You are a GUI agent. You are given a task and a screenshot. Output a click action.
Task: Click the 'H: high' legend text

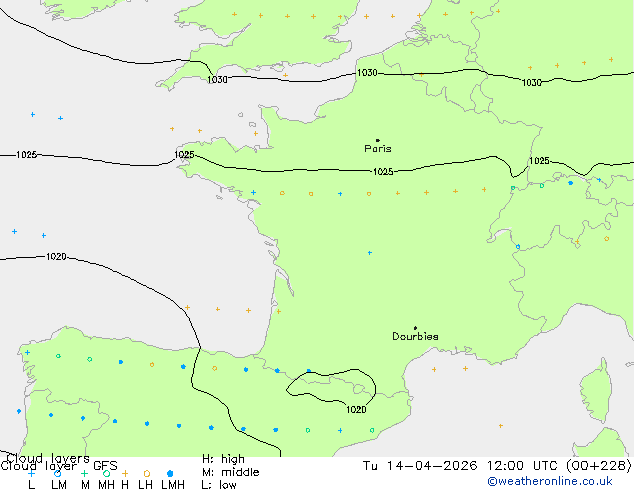click(223, 459)
